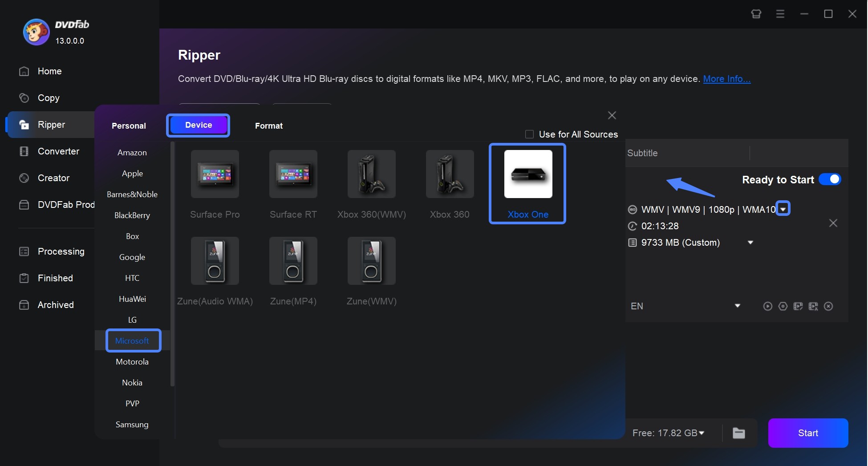Click the Subtitle column header
The width and height of the screenshot is (868, 466).
[642, 153]
